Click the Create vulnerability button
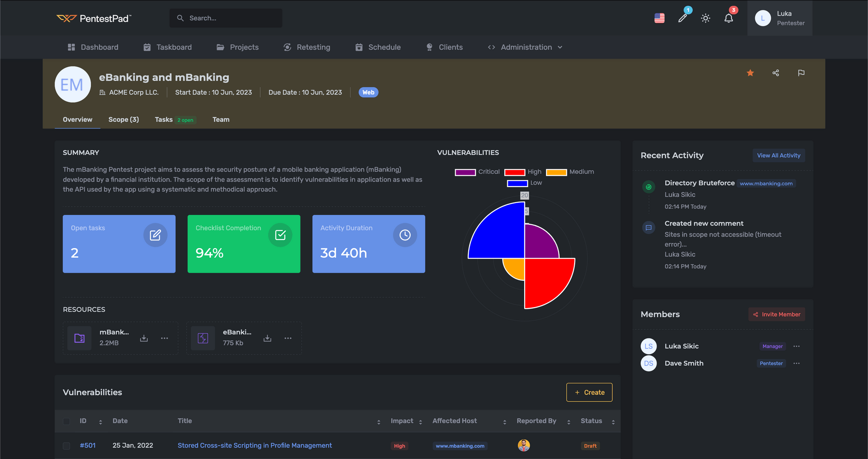The image size is (868, 459). [589, 392]
